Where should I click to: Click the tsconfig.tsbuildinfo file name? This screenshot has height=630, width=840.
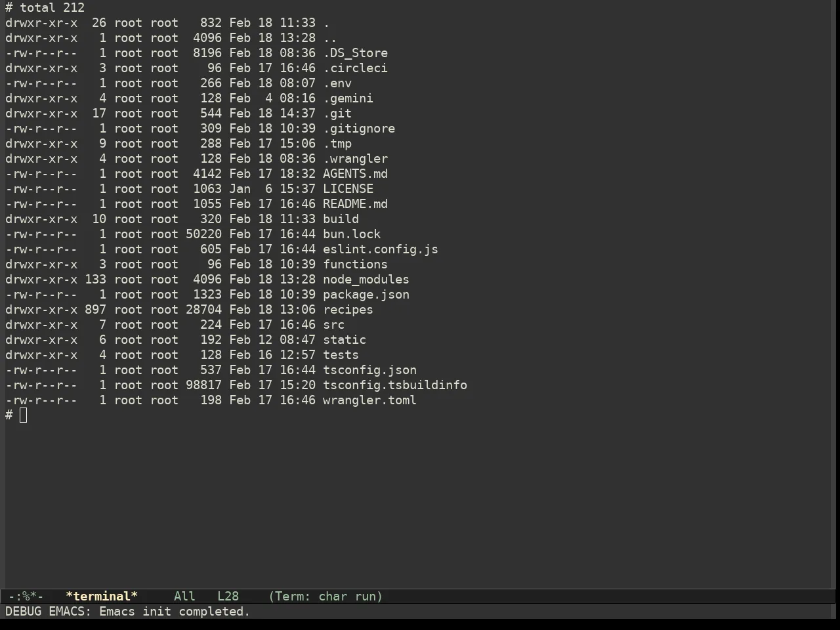click(x=395, y=385)
